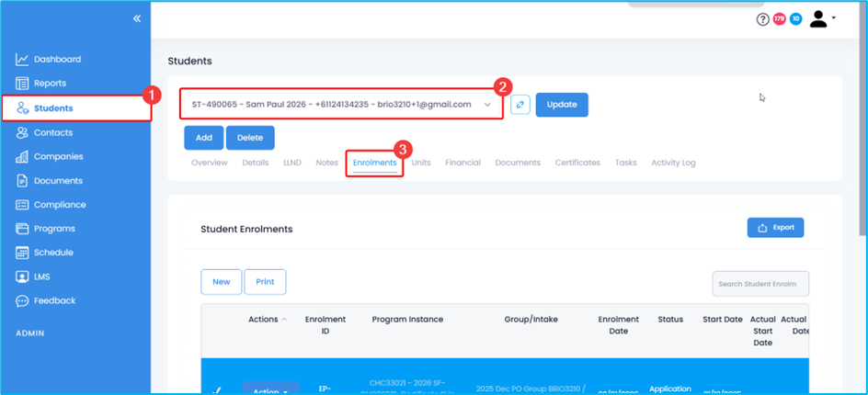This screenshot has height=395, width=868.
Task: Click the blue 10 notification badge
Action: [x=795, y=18]
